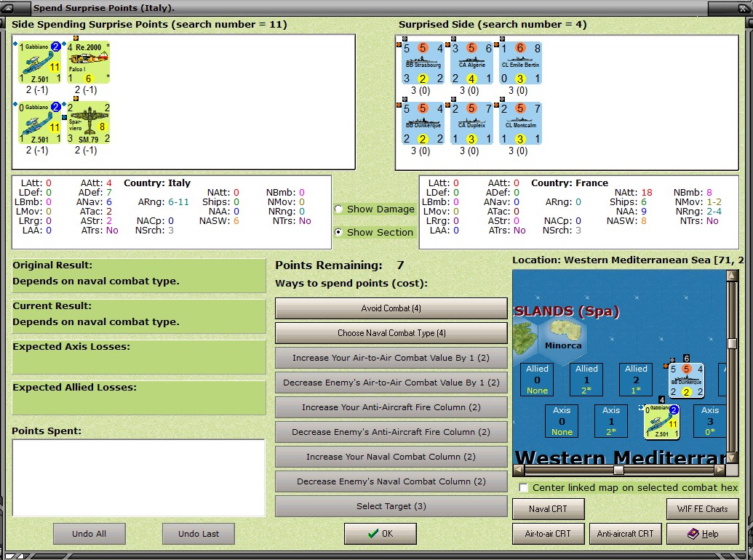Close the Spend Surprise Points window

click(x=742, y=8)
